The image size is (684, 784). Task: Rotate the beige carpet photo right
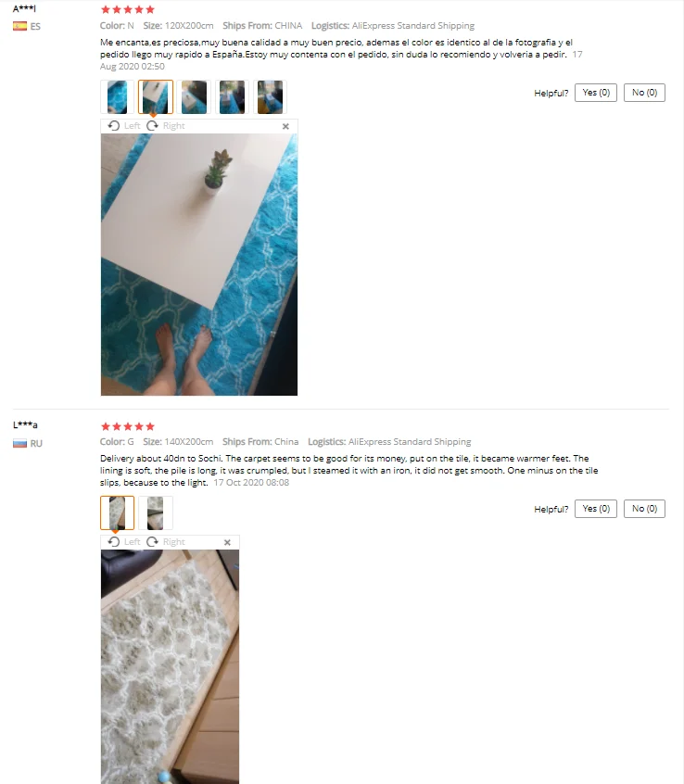pyautogui.click(x=166, y=542)
